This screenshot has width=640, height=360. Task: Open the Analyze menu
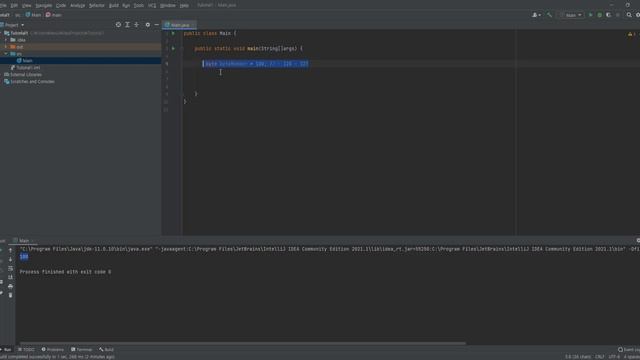click(78, 5)
